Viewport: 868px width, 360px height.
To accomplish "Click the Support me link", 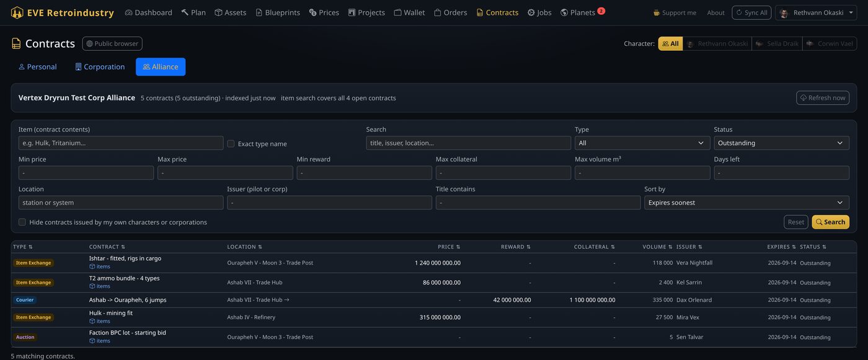I will click(675, 12).
